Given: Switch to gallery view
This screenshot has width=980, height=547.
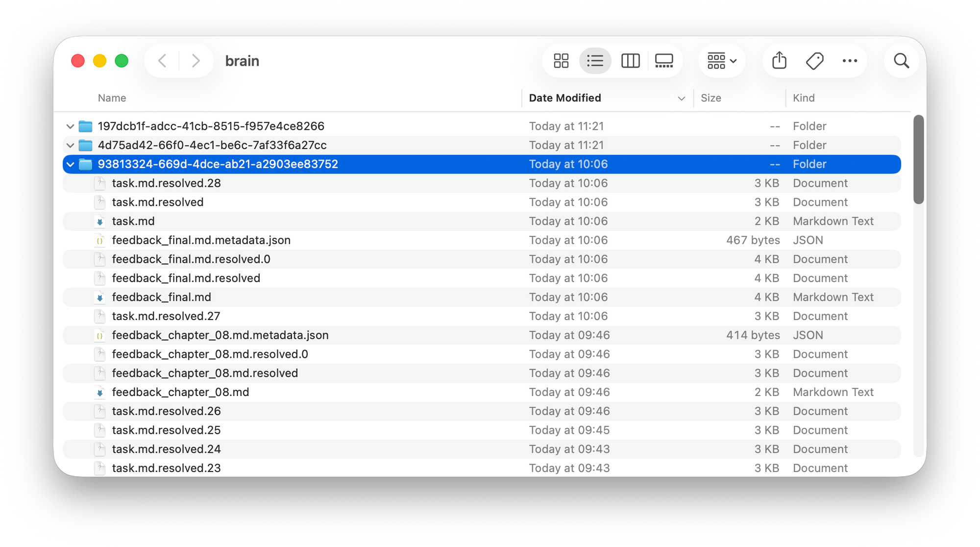Looking at the screenshot, I should (x=664, y=61).
